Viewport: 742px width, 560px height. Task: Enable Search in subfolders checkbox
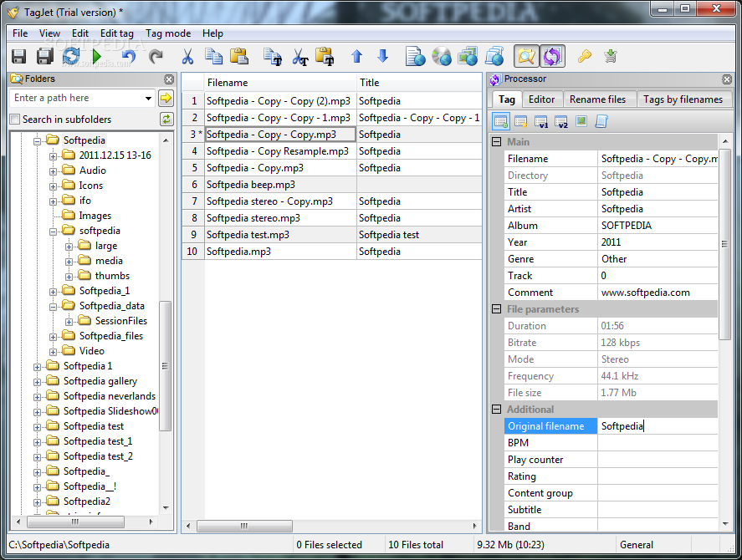(16, 120)
